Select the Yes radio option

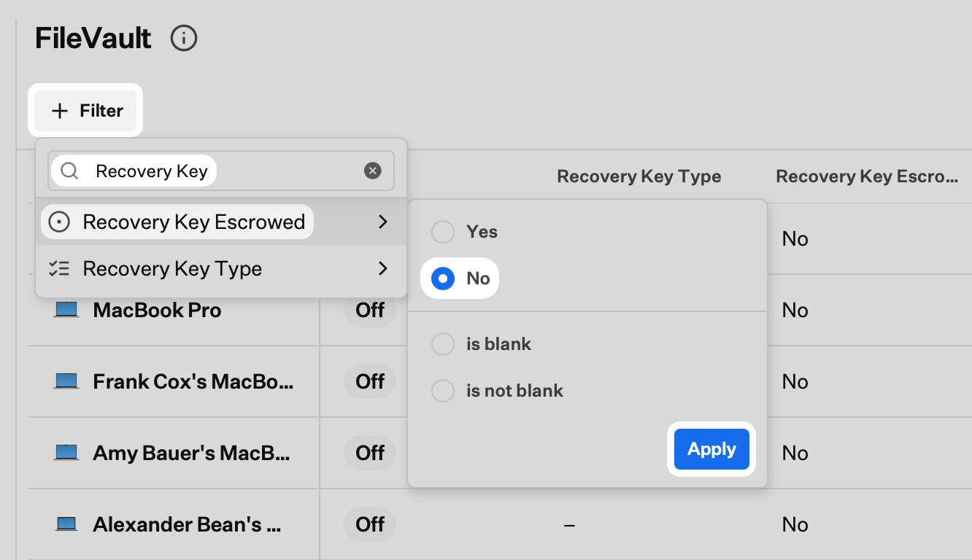tap(443, 232)
